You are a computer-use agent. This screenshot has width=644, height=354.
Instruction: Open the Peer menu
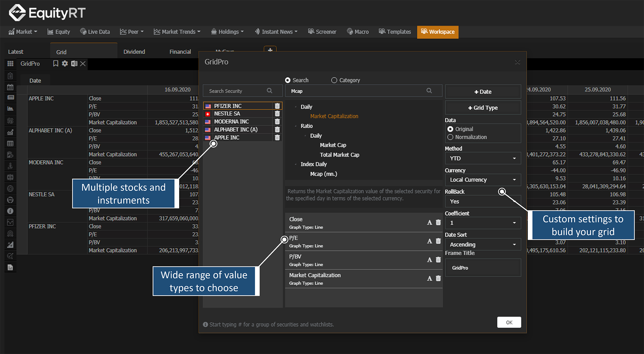(x=132, y=32)
